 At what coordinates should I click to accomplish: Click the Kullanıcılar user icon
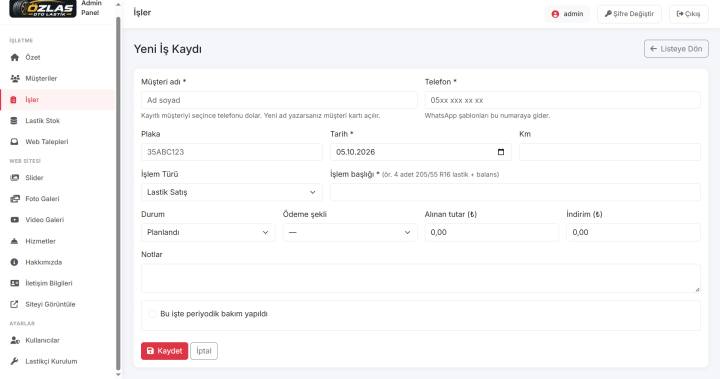pos(15,340)
